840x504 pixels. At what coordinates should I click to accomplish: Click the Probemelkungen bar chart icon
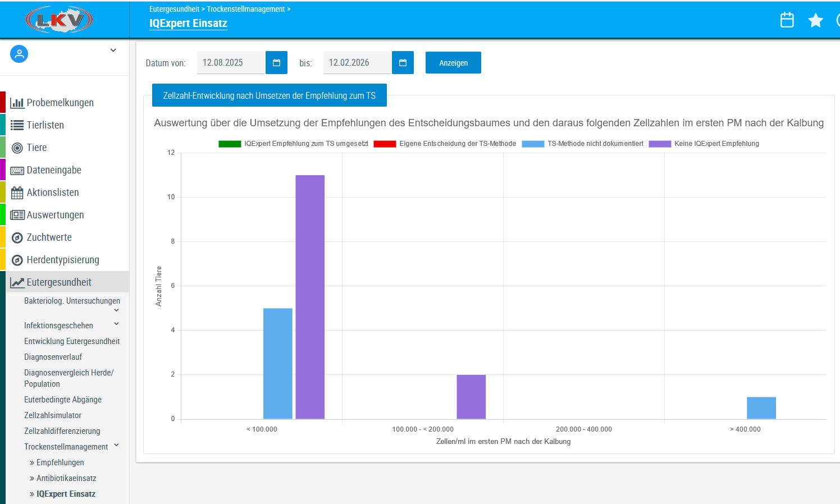17,103
